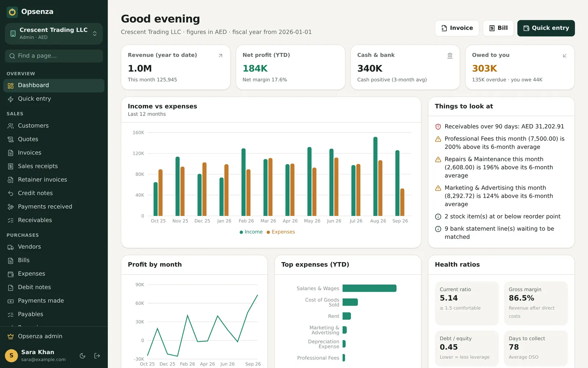Image resolution: width=588 pixels, height=368 pixels.
Task: Click the log out icon beside Sara Khan
Action: pos(97,355)
